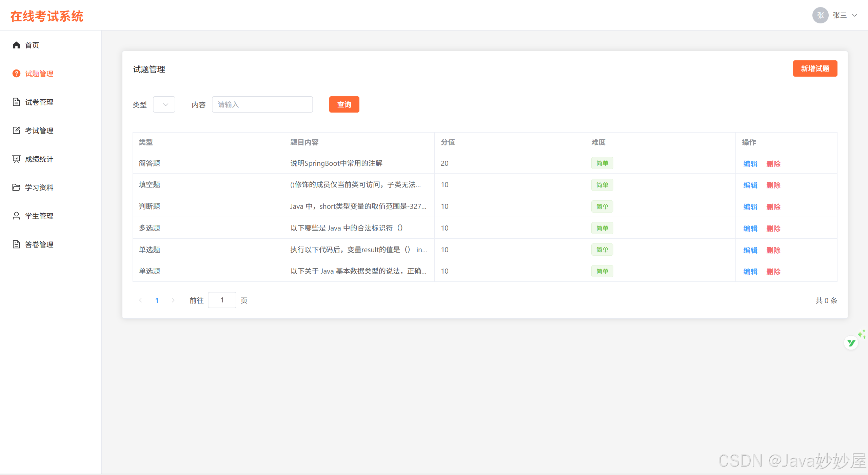Click the document icon beside 试卷管理

[16, 102]
